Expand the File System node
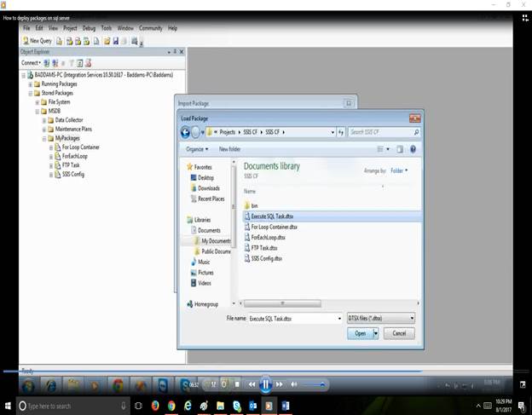 tap(38, 102)
